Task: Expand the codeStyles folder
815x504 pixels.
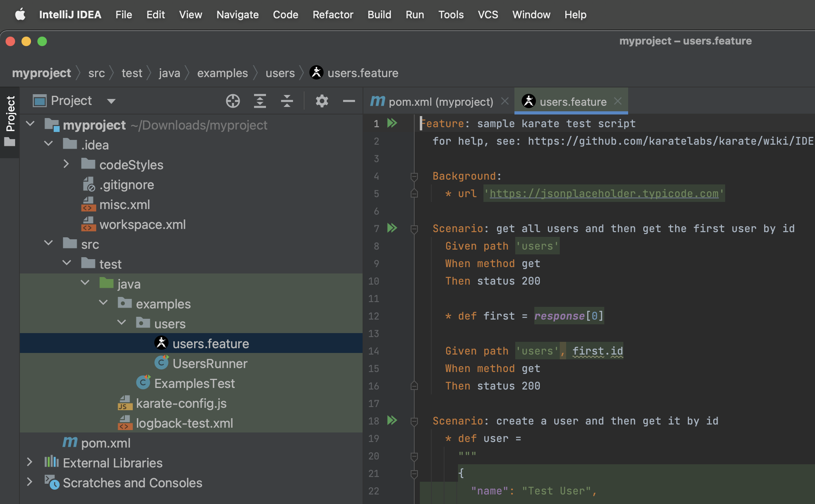Action: point(66,164)
